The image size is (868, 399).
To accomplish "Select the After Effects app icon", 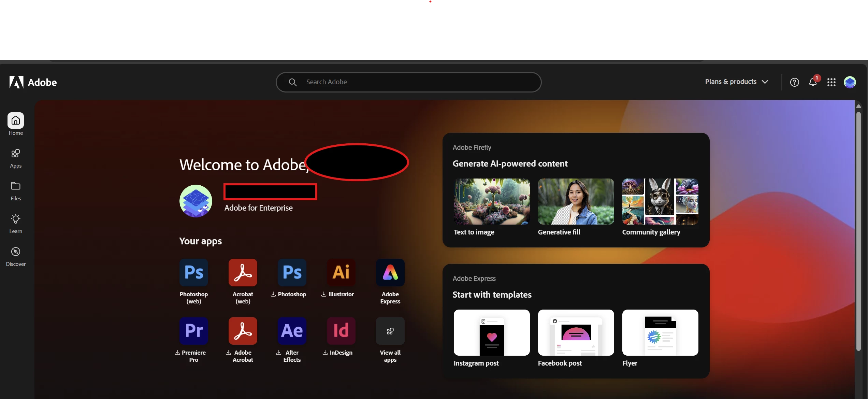I will click(292, 331).
